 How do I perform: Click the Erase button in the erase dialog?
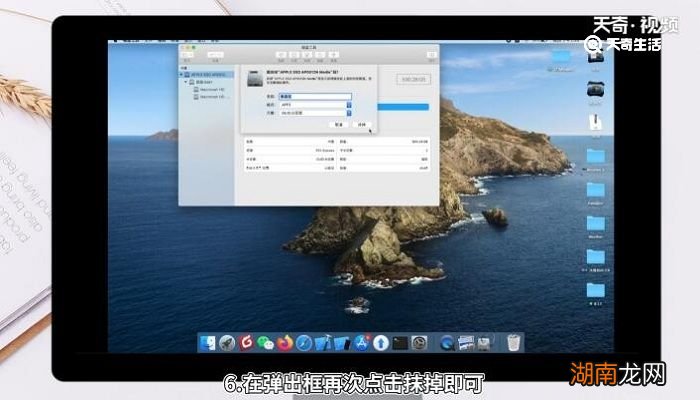(362, 125)
